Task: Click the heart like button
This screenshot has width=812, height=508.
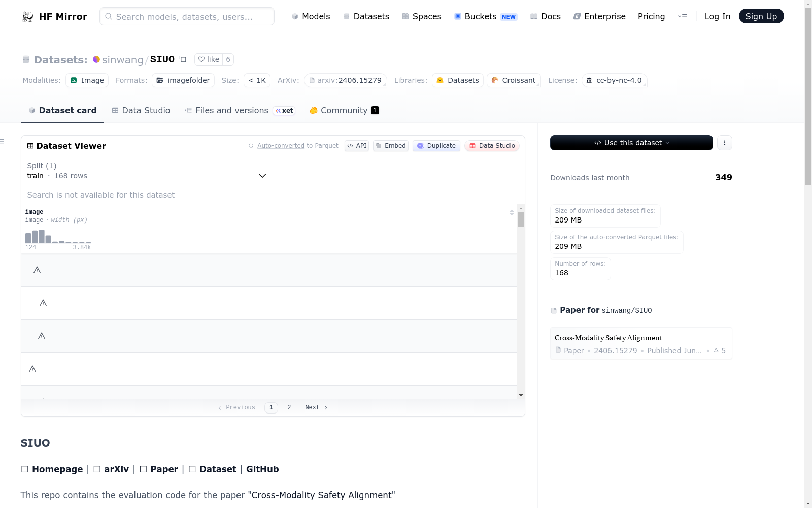Action: (x=209, y=59)
